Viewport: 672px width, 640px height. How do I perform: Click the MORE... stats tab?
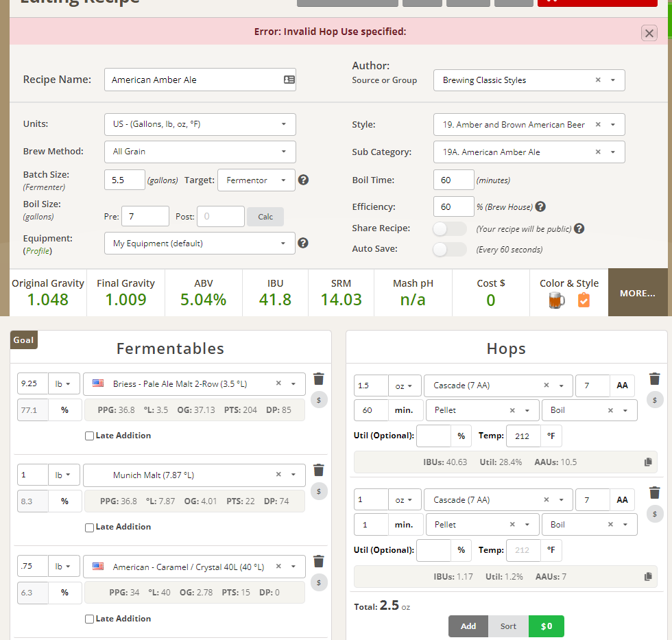point(638,293)
